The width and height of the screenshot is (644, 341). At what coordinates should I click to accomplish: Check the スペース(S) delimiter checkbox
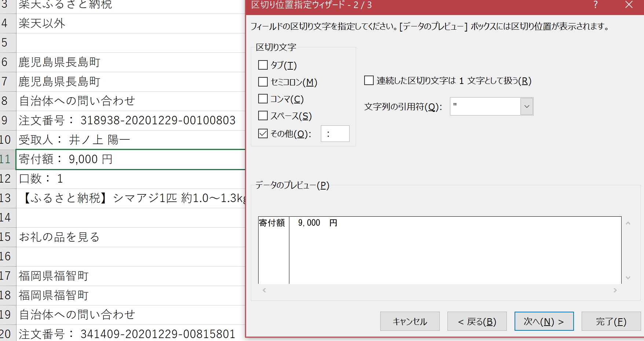click(x=263, y=116)
